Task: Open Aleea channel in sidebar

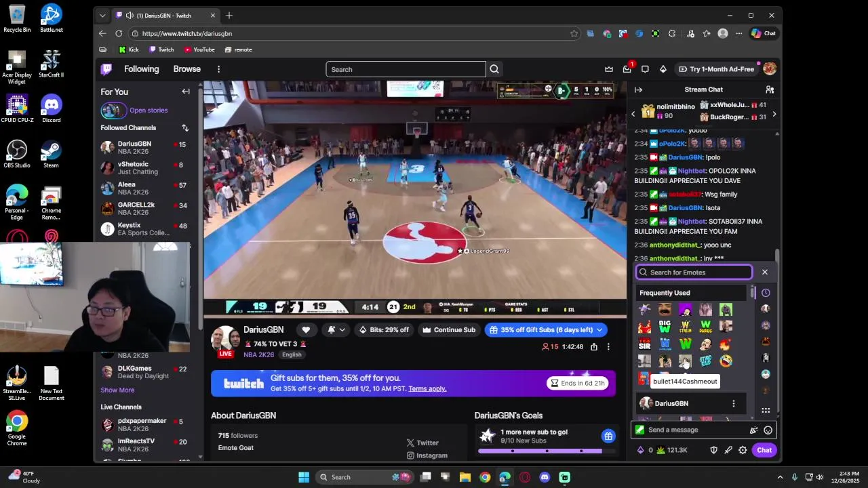Action: 144,188
